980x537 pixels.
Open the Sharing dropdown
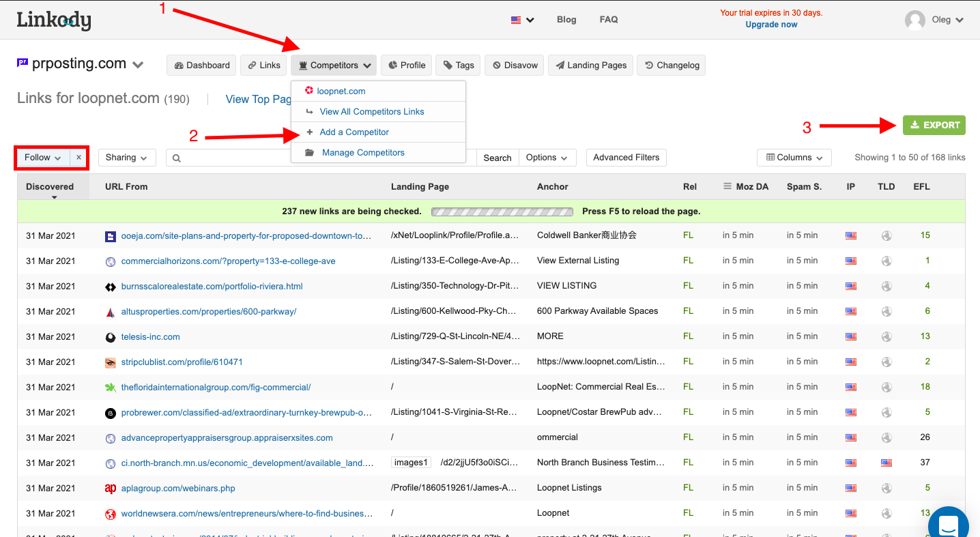[127, 158]
